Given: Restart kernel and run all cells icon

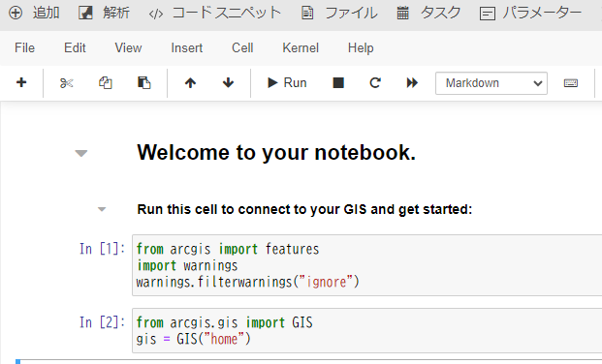Looking at the screenshot, I should [412, 83].
